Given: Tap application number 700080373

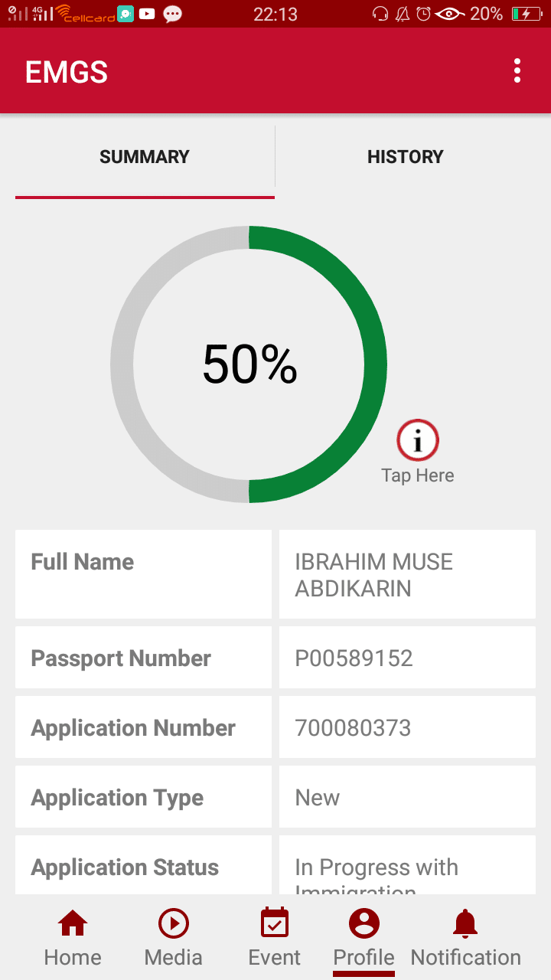Looking at the screenshot, I should click(354, 728).
